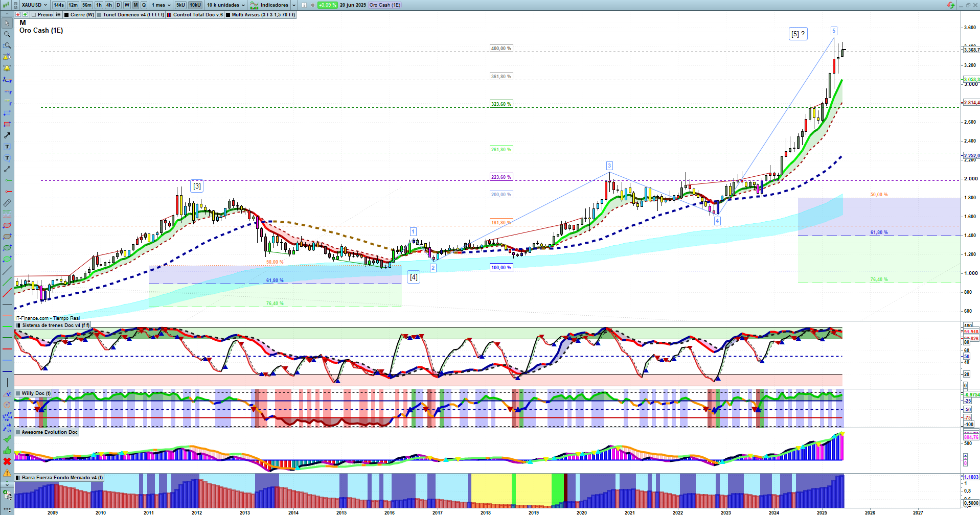Select the Elliott wave numbers tool
Image resolution: width=980 pixels, height=515 pixels.
tap(7, 416)
